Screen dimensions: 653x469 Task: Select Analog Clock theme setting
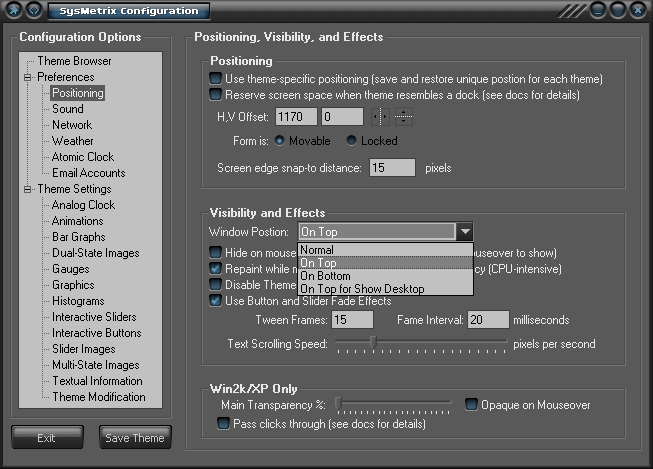coord(83,205)
